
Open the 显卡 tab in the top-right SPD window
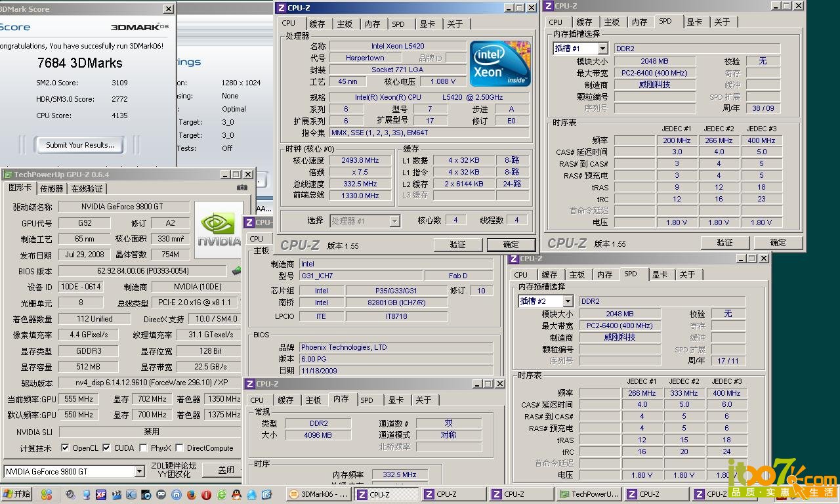(694, 22)
